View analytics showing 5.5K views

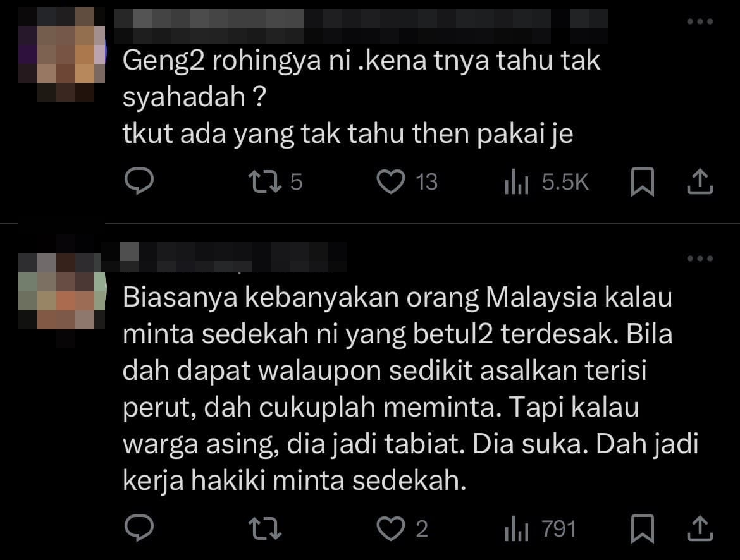(546, 182)
